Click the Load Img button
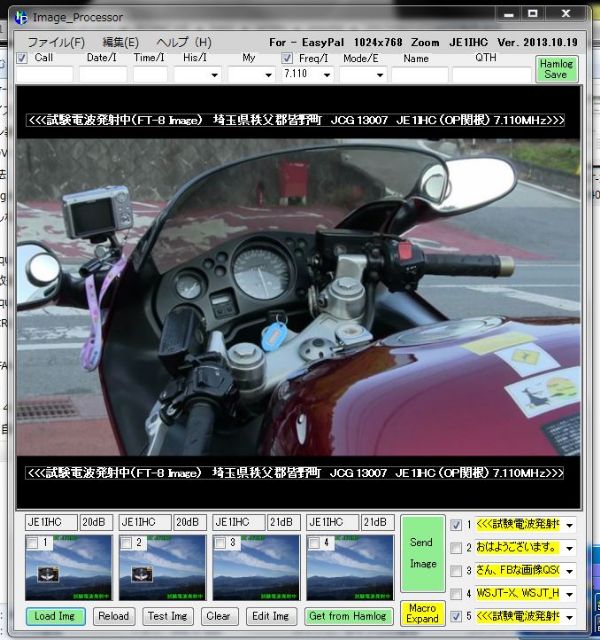 click(x=55, y=616)
